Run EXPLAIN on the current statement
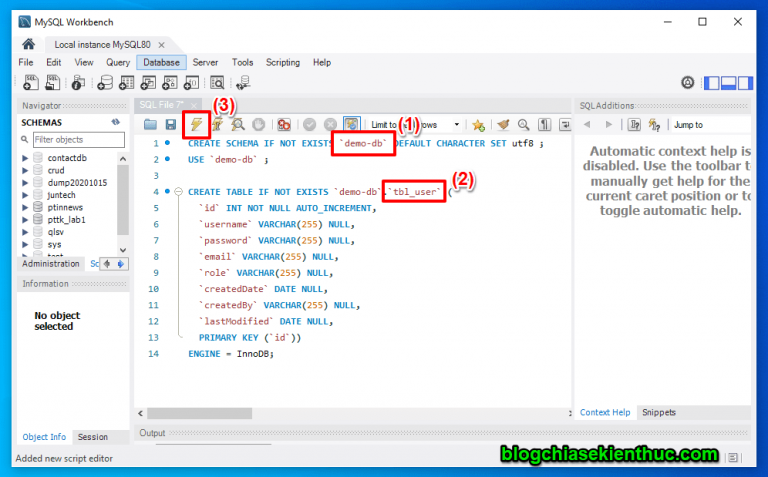The width and height of the screenshot is (768, 477). tap(238, 125)
